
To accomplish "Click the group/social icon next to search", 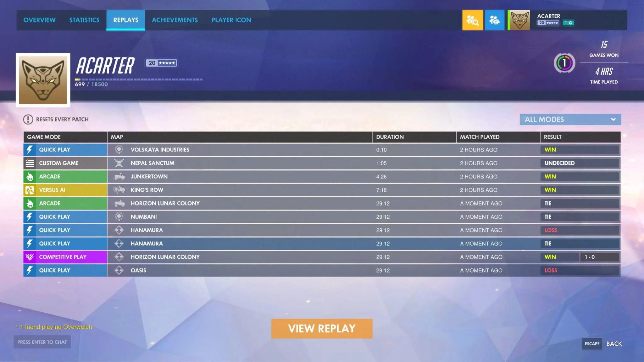I will [x=495, y=20].
